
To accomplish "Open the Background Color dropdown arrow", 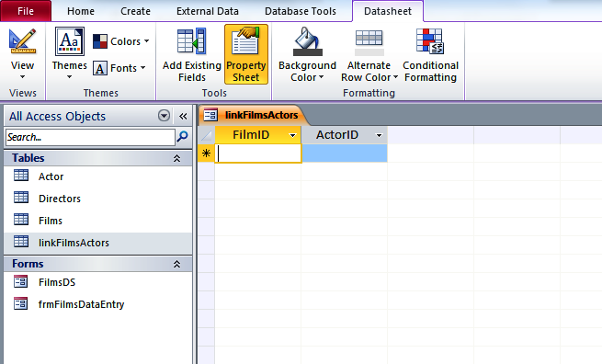I will (x=322, y=77).
